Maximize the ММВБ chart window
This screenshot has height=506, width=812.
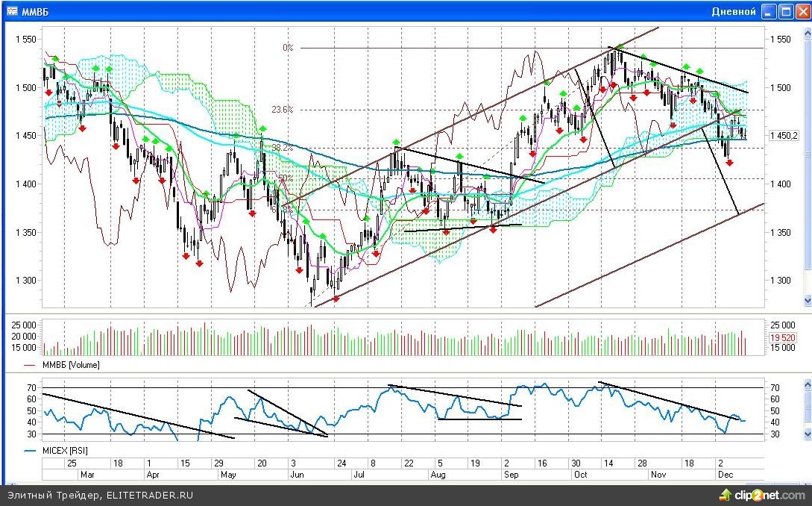pos(786,12)
